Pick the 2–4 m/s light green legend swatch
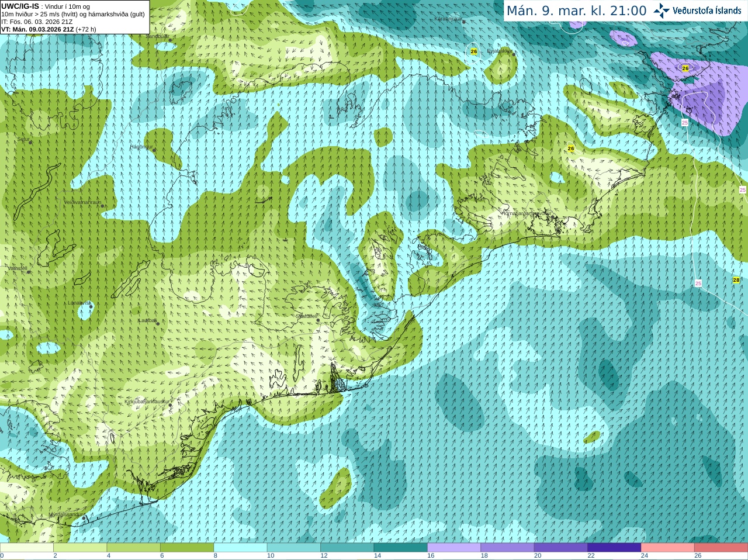The image size is (748, 560). point(80,548)
